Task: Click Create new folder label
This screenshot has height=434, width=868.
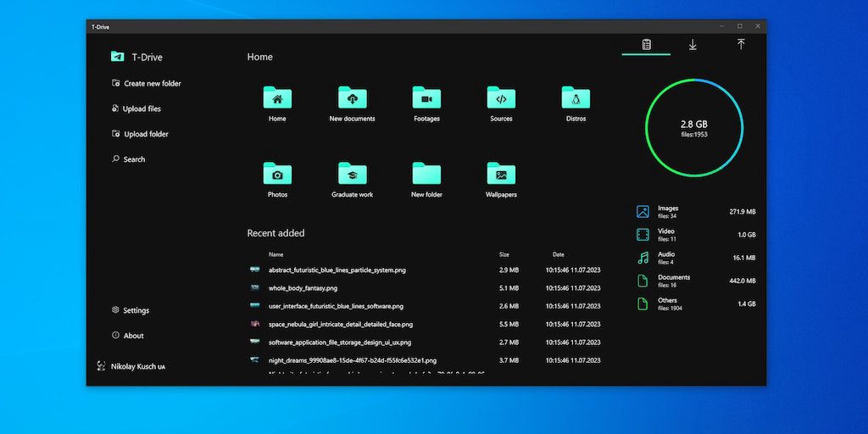Action: coord(153,84)
